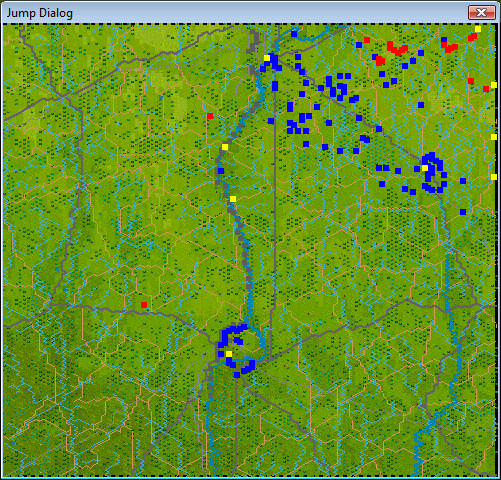Click red unit adjacent to blue unit at north

click(x=367, y=40)
